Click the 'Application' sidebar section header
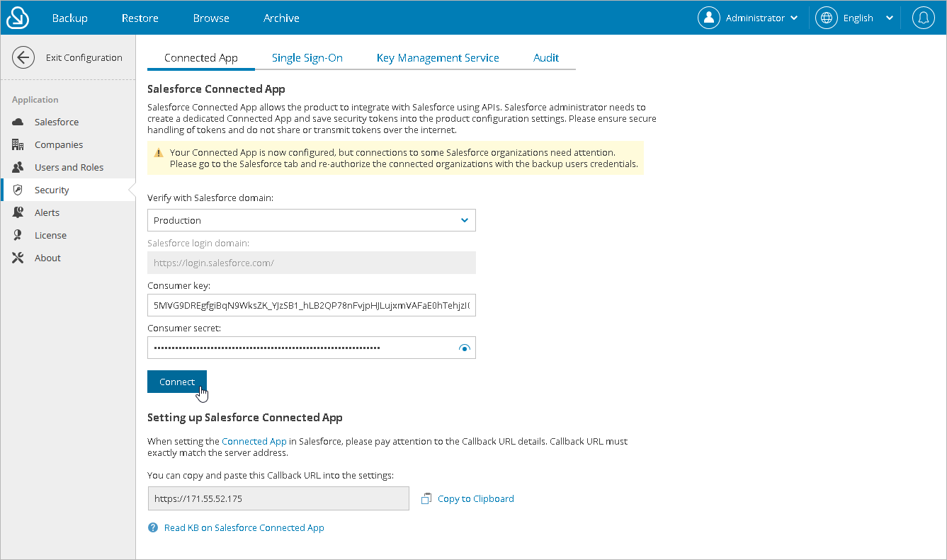Viewport: 947px width, 560px height. [x=35, y=100]
